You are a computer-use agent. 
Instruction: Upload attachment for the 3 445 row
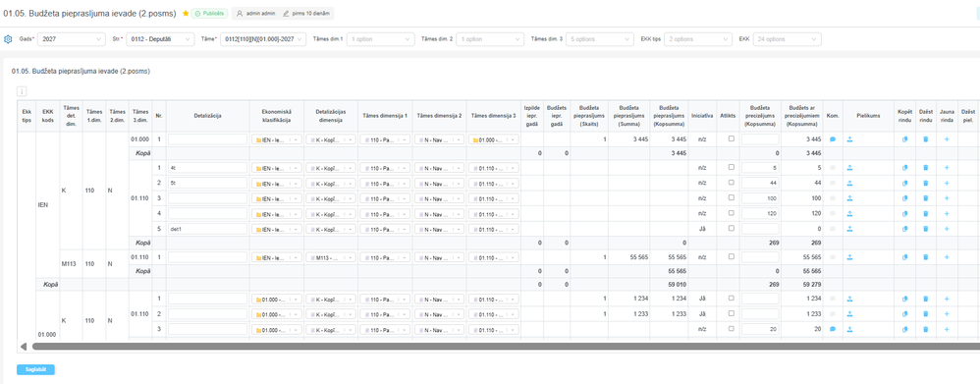click(850, 139)
